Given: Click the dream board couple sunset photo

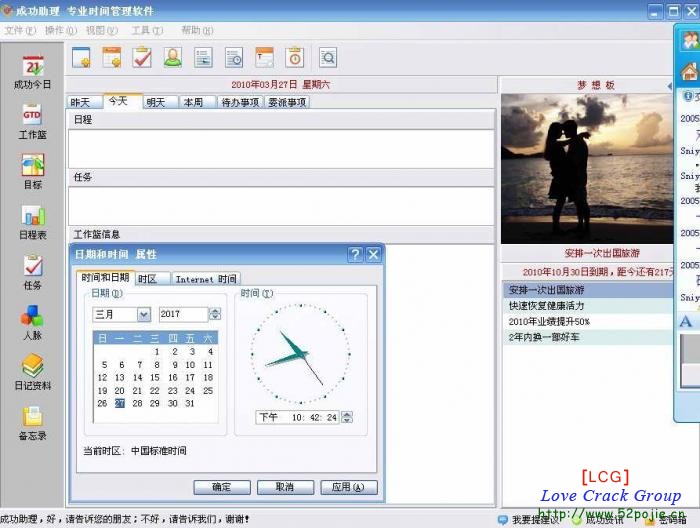Looking at the screenshot, I should pyautogui.click(x=587, y=169).
